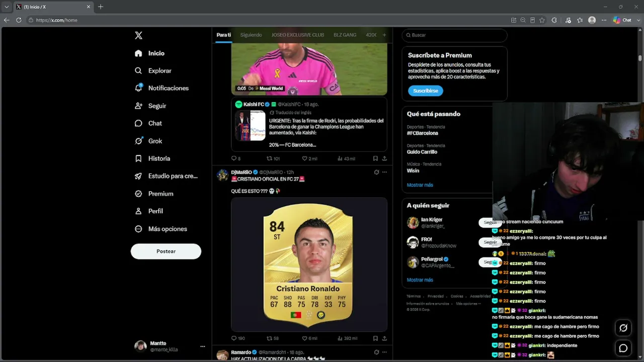Image resolution: width=644 pixels, height=362 pixels.
Task: Open FRO! suggested profile
Action: click(x=427, y=239)
